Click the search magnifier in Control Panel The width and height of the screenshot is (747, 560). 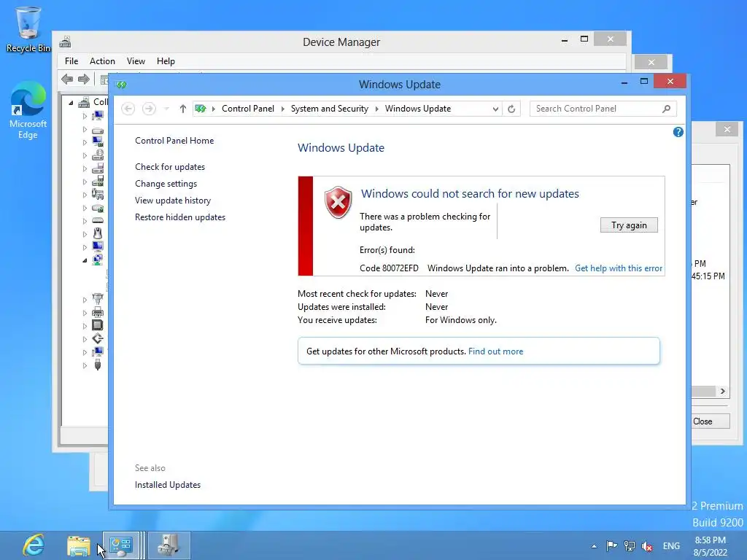[x=667, y=109]
